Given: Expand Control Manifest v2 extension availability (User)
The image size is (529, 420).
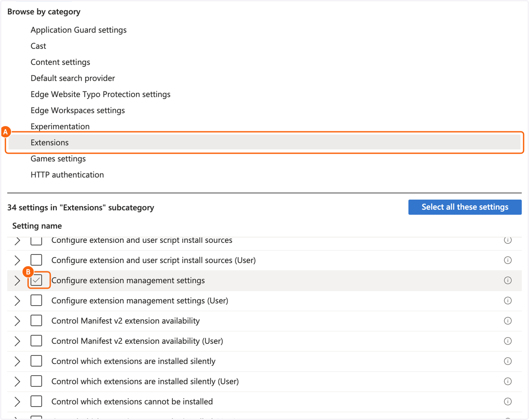Looking at the screenshot, I should (x=17, y=341).
